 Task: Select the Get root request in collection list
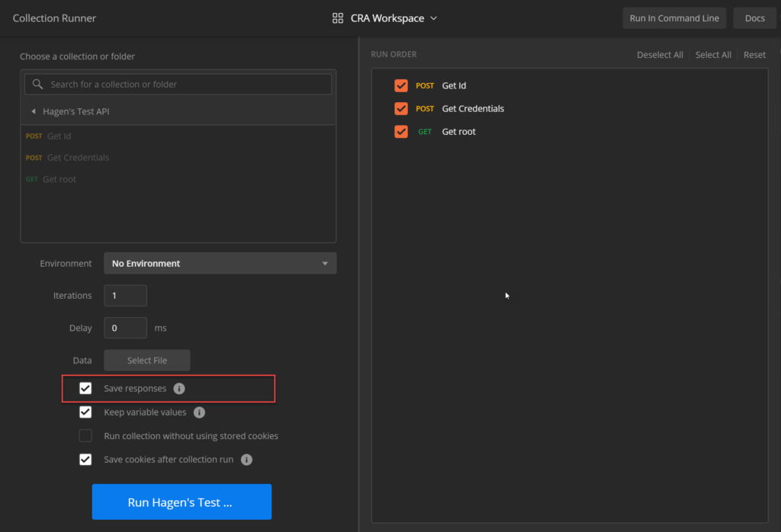59,179
